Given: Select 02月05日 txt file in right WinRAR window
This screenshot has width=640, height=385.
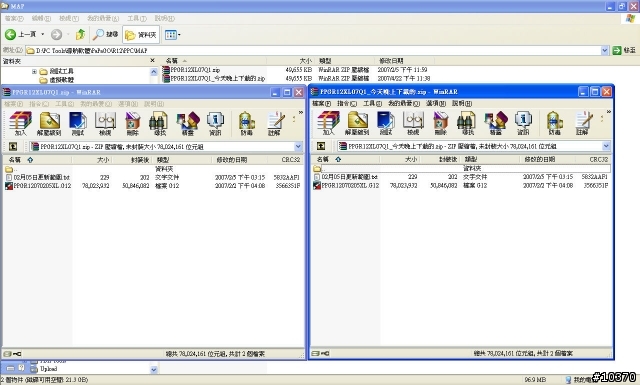Looking at the screenshot, I should click(346, 177).
